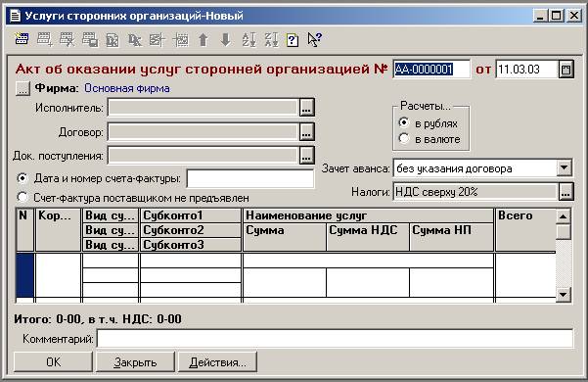Click the 'Итого: 0-00, в т.ч. НДС: 0-00' text
Image resolution: width=588 pixels, height=382 pixels.
pos(98,319)
